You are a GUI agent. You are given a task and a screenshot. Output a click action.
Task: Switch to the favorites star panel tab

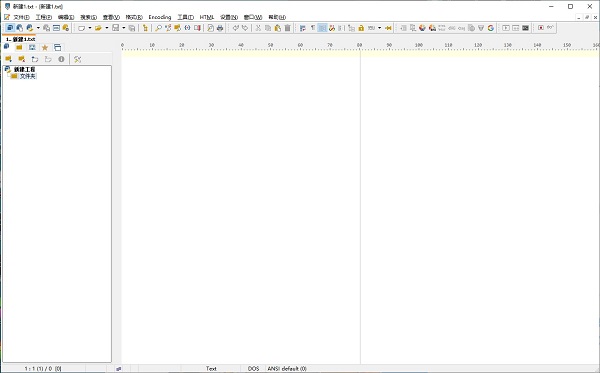click(45, 47)
